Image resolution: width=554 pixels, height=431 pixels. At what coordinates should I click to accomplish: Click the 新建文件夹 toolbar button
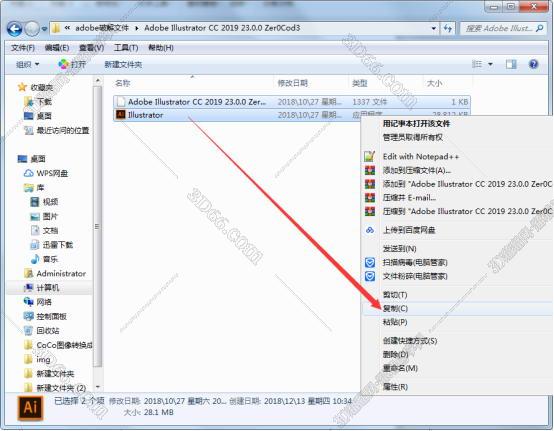click(123, 65)
